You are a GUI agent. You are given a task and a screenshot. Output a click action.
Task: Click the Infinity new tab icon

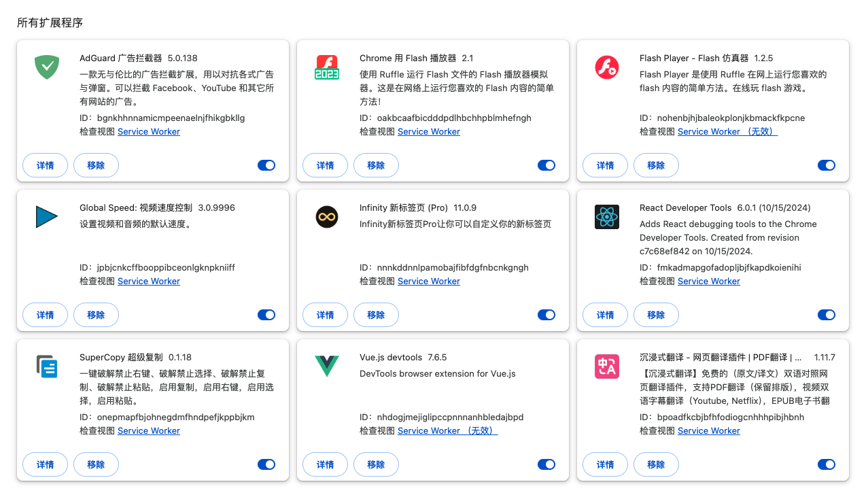[327, 217]
